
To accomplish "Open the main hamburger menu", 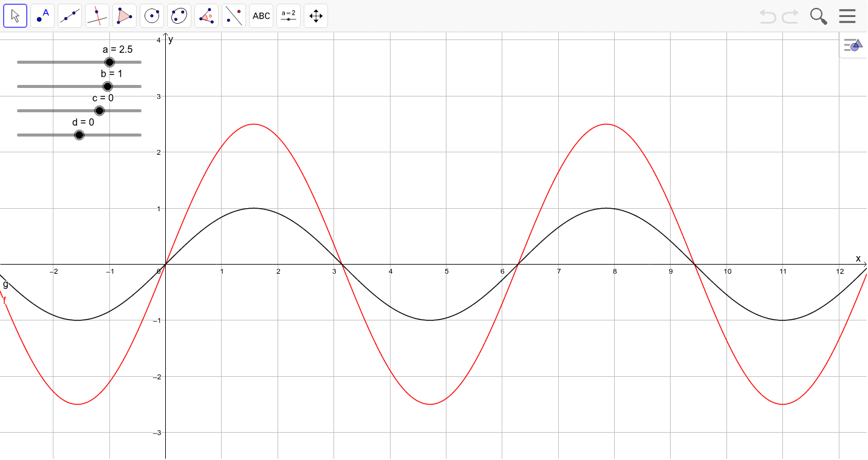I will (x=847, y=16).
